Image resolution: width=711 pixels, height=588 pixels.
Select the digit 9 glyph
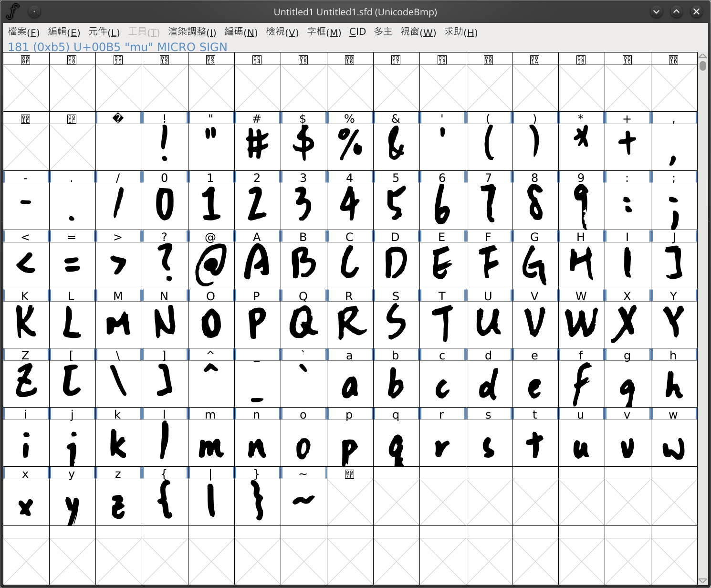point(581,206)
